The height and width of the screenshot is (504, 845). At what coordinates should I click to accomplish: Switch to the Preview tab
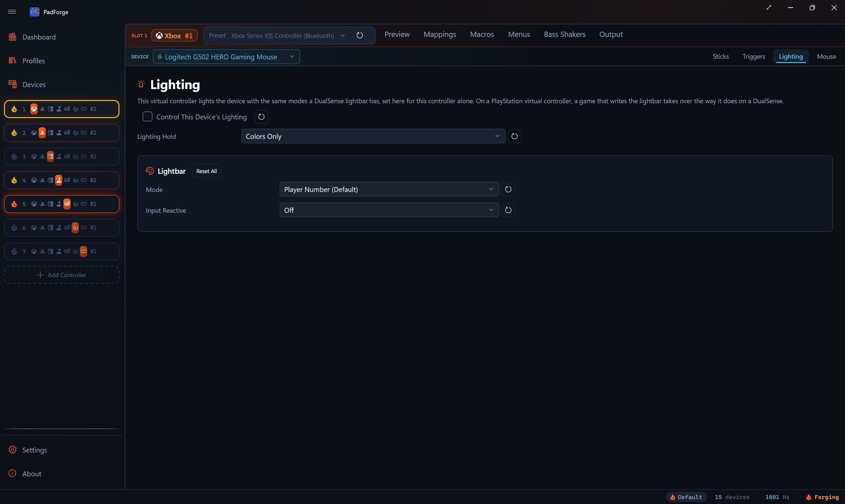pyautogui.click(x=397, y=35)
